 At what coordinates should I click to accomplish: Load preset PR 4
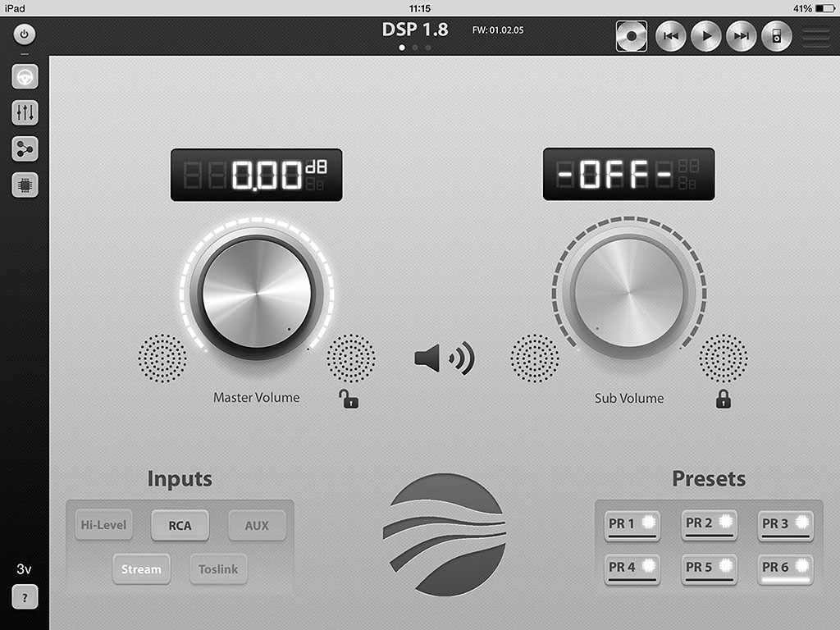coord(632,569)
